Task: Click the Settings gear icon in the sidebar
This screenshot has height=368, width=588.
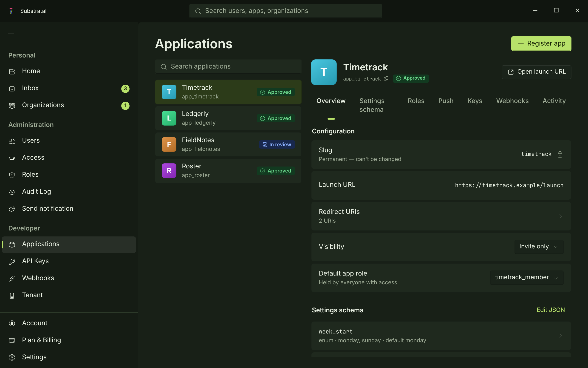Action: pos(12,357)
